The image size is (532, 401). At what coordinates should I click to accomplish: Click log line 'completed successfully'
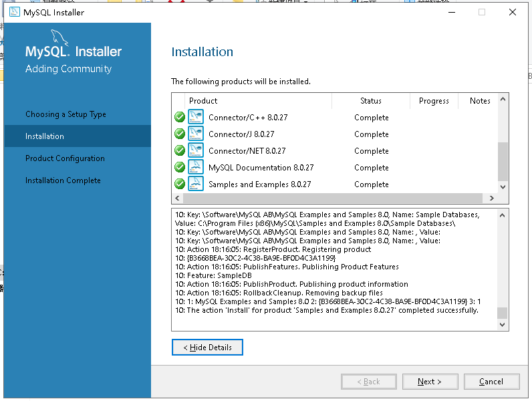(x=327, y=310)
